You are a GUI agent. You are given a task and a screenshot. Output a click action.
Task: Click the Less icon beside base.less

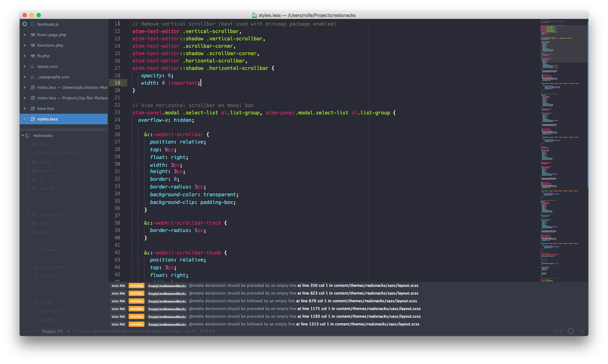coord(32,108)
